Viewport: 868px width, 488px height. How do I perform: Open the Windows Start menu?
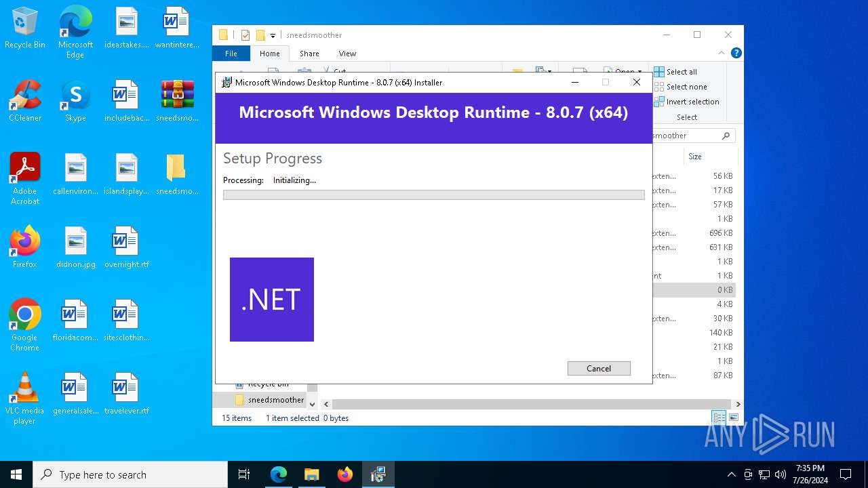pyautogui.click(x=16, y=474)
